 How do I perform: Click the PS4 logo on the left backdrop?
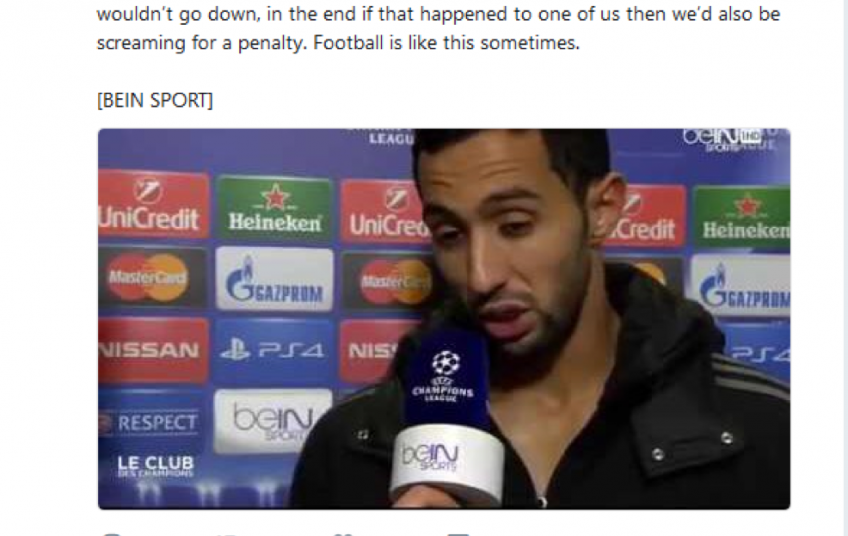[x=273, y=350]
